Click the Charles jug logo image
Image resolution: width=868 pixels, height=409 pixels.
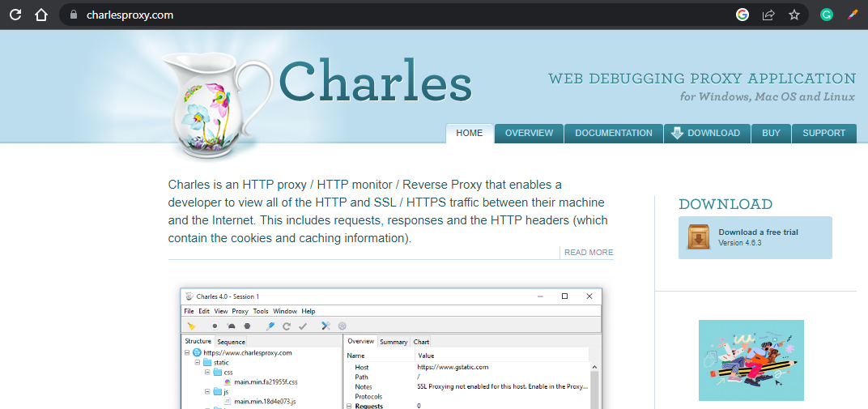point(217,105)
